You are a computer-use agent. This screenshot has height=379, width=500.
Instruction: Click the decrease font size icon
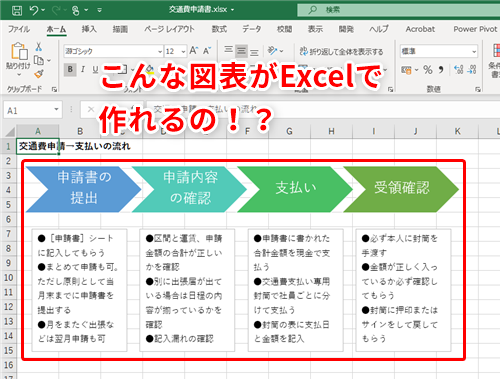(x=207, y=51)
